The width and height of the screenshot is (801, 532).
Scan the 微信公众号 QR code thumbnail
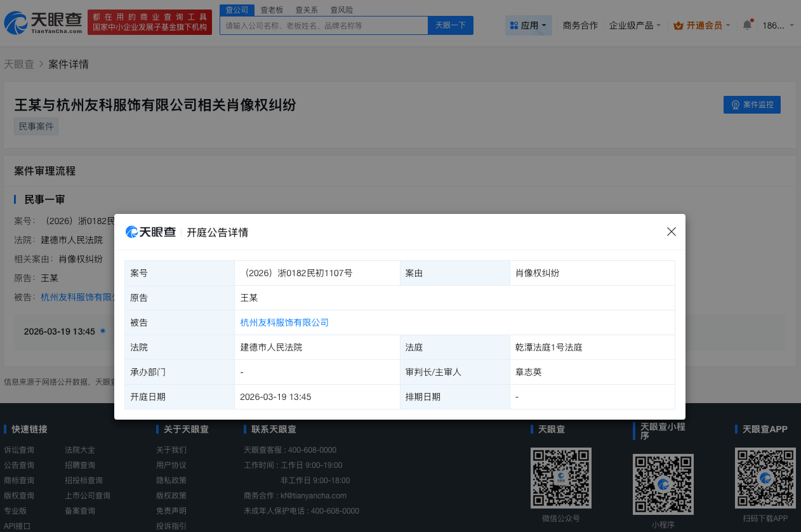(x=560, y=477)
